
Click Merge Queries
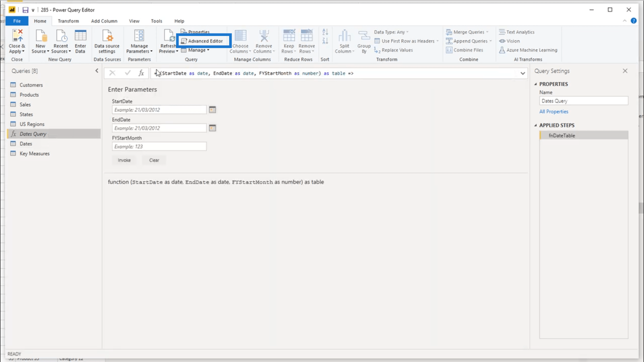click(x=467, y=32)
